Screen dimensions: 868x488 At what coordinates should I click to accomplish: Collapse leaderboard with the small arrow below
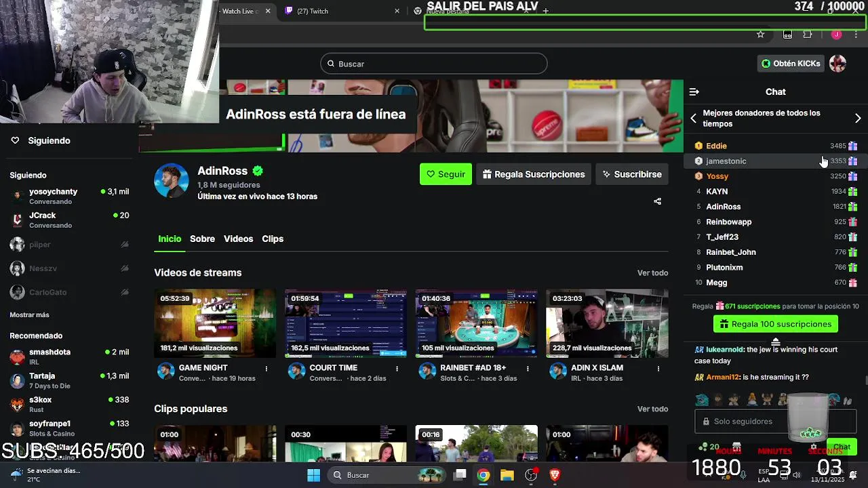click(776, 341)
